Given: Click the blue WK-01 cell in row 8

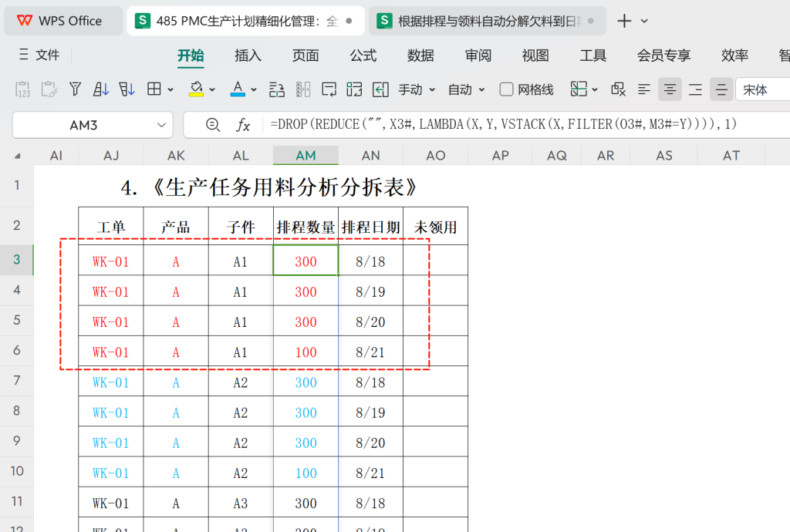Looking at the screenshot, I should click(111, 412).
